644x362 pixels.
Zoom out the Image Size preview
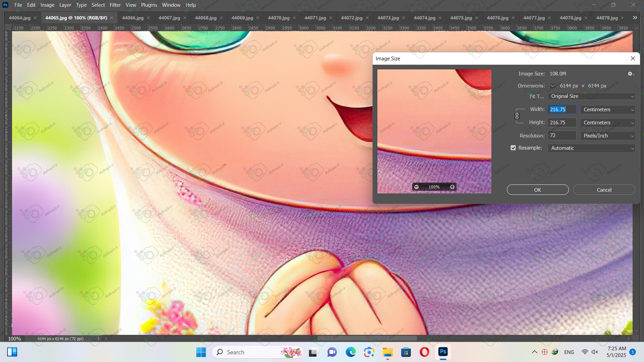point(416,187)
